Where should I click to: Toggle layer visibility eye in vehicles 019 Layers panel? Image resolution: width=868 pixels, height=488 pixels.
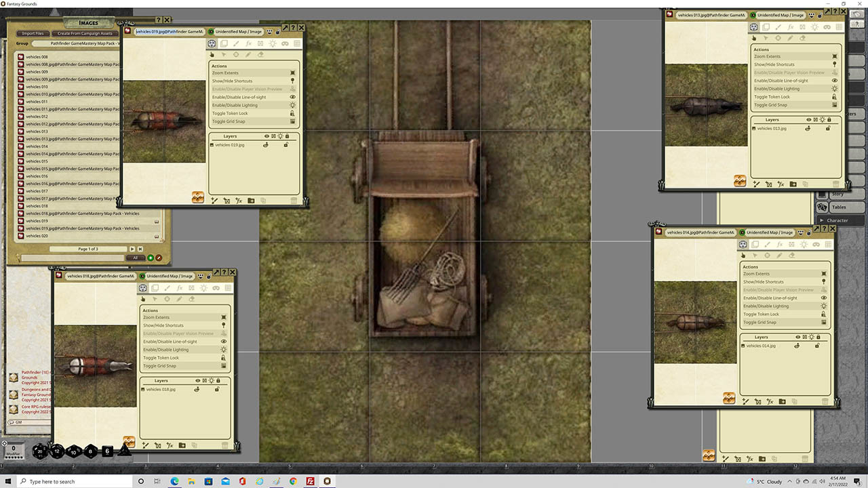point(268,136)
